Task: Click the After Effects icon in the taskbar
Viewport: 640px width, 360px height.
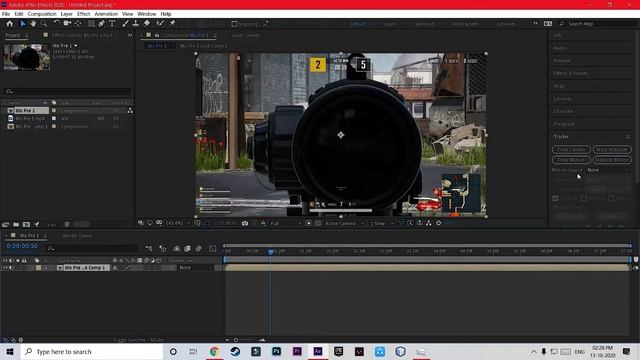Action: 318,351
